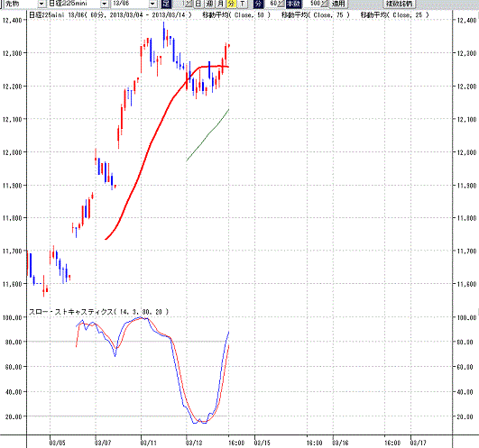This screenshot has height=448, width=479.
Task: Click the 移動平均 Close 25 legend label
Action: point(395,15)
